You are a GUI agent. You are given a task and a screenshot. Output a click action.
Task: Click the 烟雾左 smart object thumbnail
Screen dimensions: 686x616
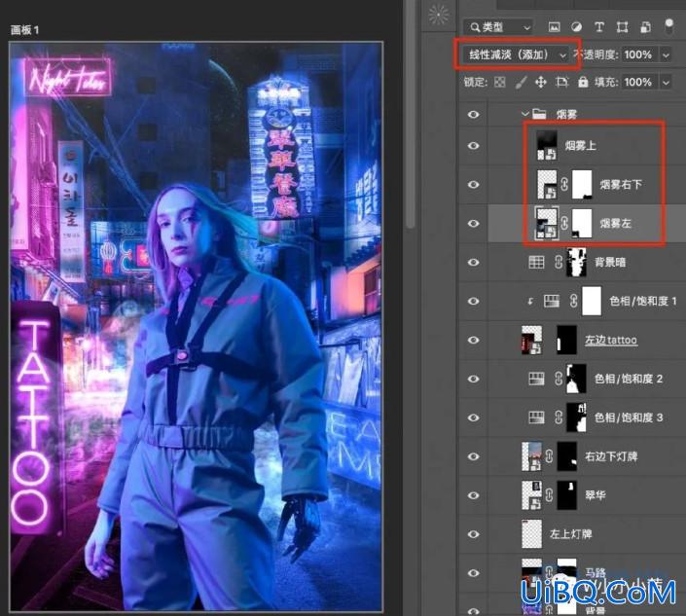pos(547,223)
